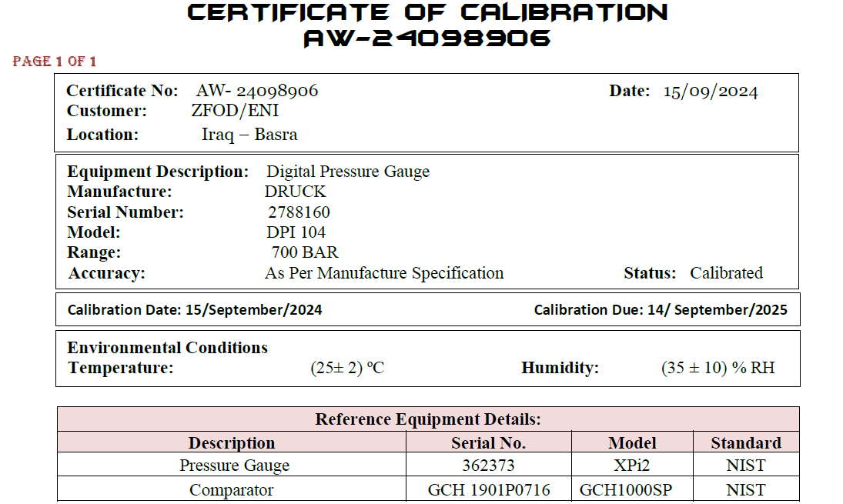This screenshot has width=843, height=504.
Task: Click the 'Description' column header
Action: coord(232,442)
